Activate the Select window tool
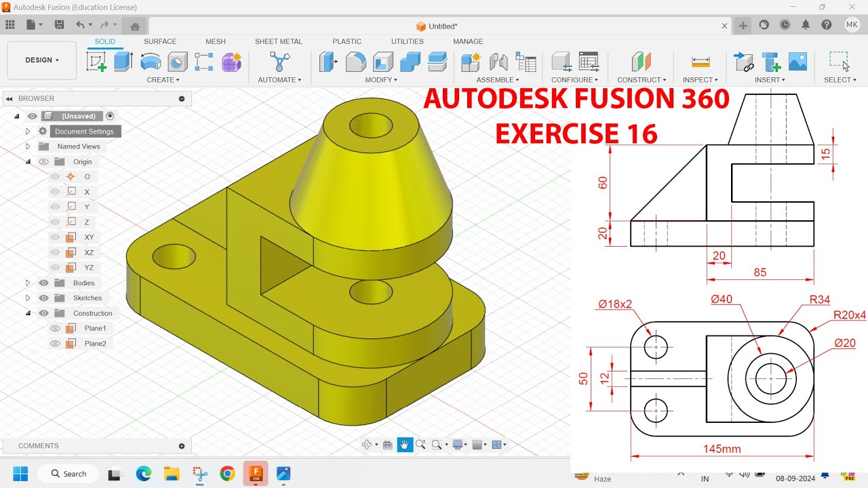The height and width of the screenshot is (488, 868). [839, 60]
